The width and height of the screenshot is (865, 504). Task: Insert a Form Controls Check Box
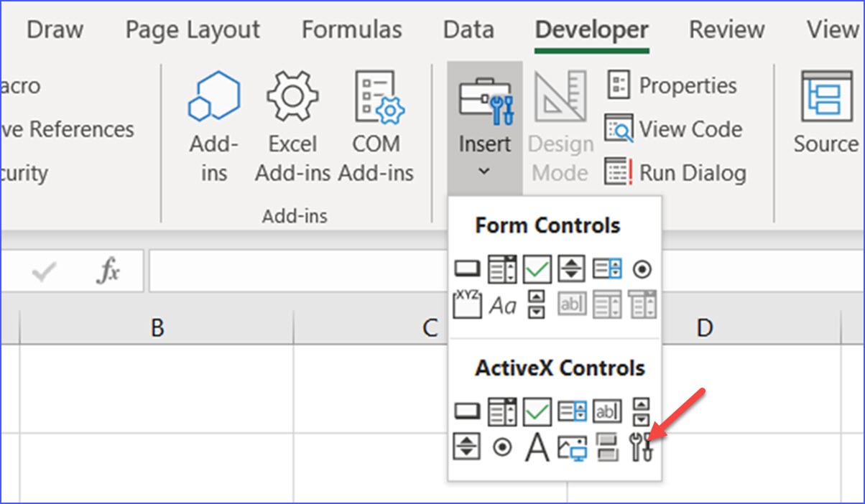coord(537,269)
